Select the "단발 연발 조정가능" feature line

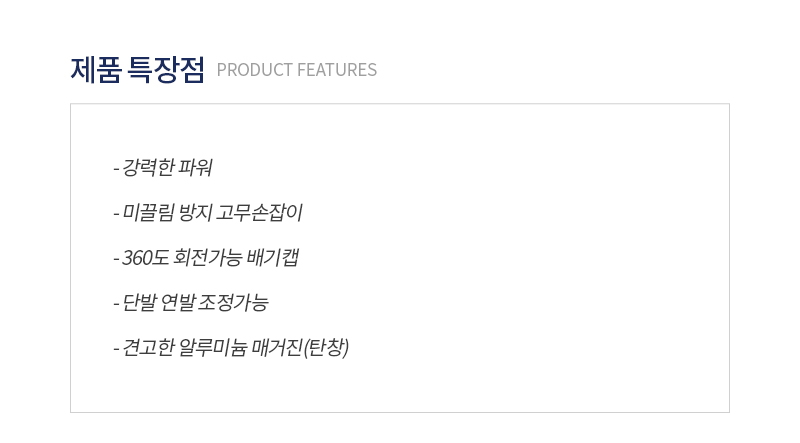click(x=190, y=302)
